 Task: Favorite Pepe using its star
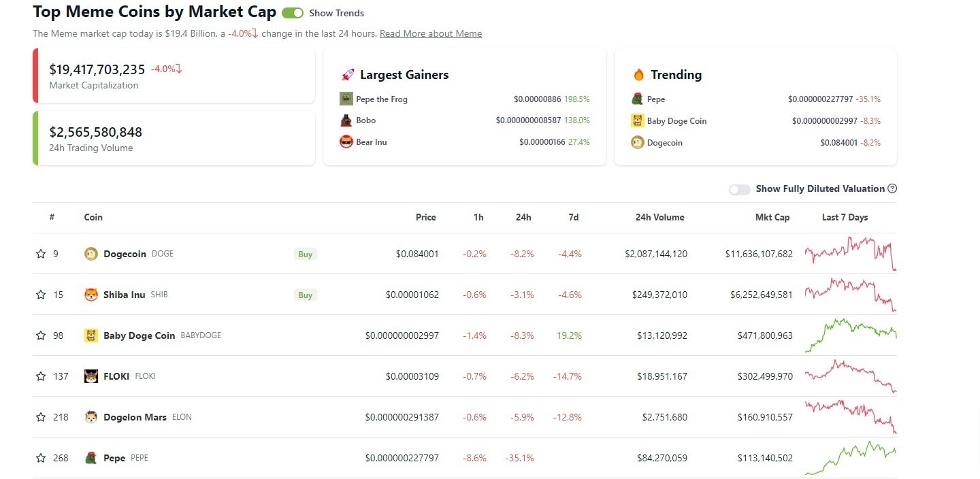[x=39, y=457]
